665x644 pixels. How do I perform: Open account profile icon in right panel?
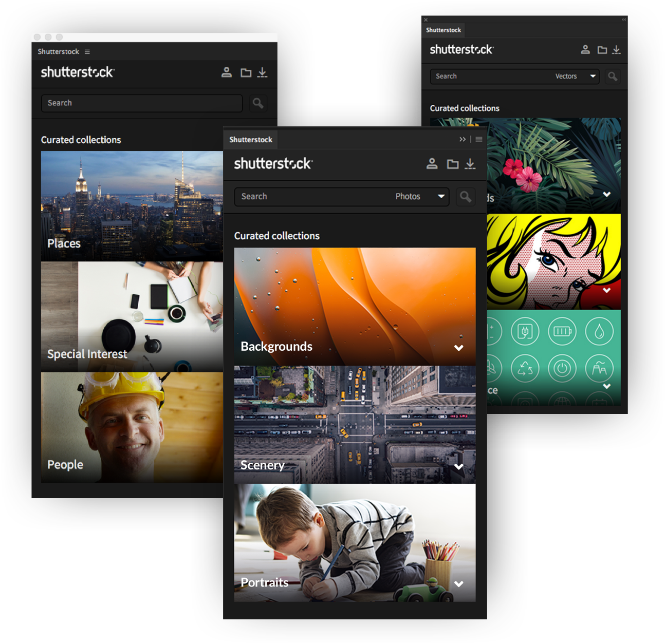click(x=585, y=50)
